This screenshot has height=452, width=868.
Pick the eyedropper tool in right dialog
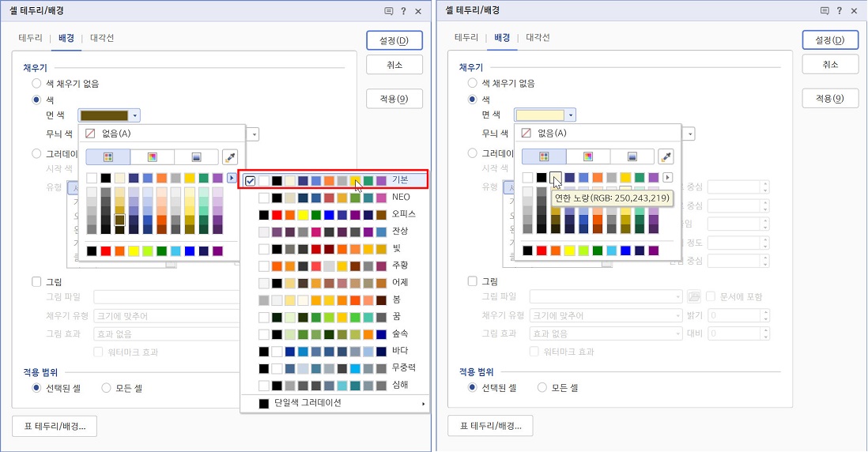[x=666, y=156]
